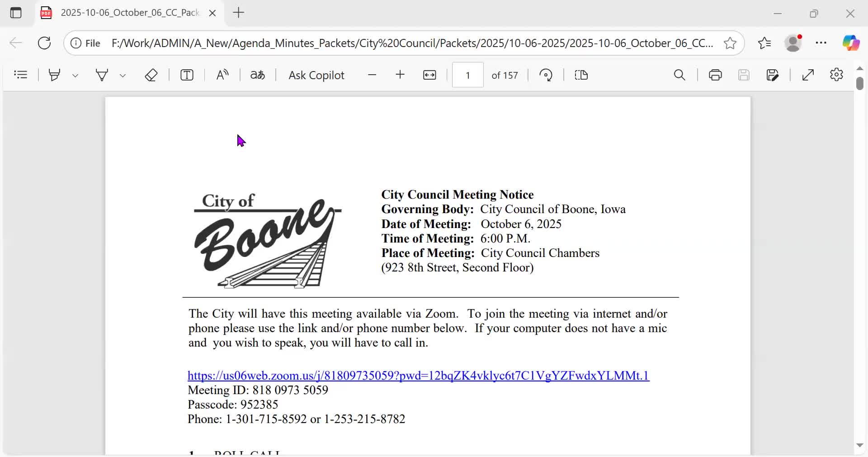This screenshot has width=868, height=457.
Task: Click the address bar URL field
Action: (x=412, y=43)
